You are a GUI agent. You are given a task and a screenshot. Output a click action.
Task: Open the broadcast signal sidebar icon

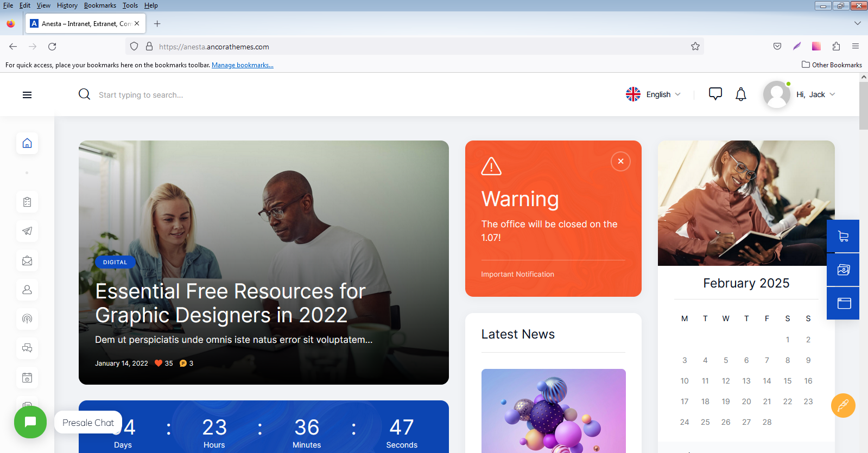[27, 319]
